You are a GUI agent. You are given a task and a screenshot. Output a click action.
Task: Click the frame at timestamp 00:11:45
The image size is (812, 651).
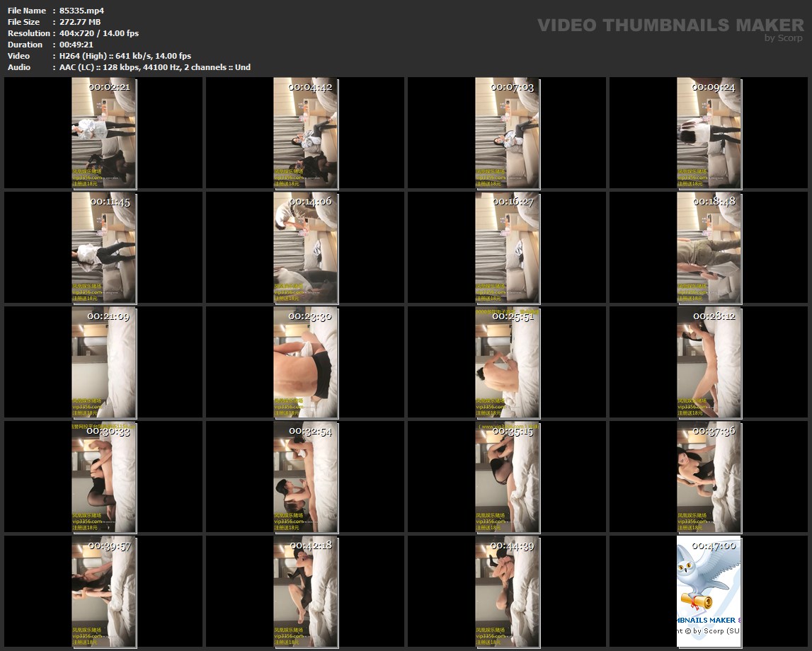coord(103,248)
